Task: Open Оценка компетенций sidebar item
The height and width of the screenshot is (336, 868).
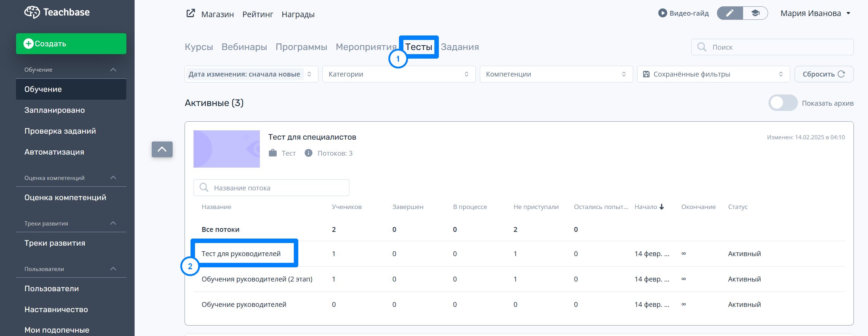Action: pyautogui.click(x=65, y=197)
